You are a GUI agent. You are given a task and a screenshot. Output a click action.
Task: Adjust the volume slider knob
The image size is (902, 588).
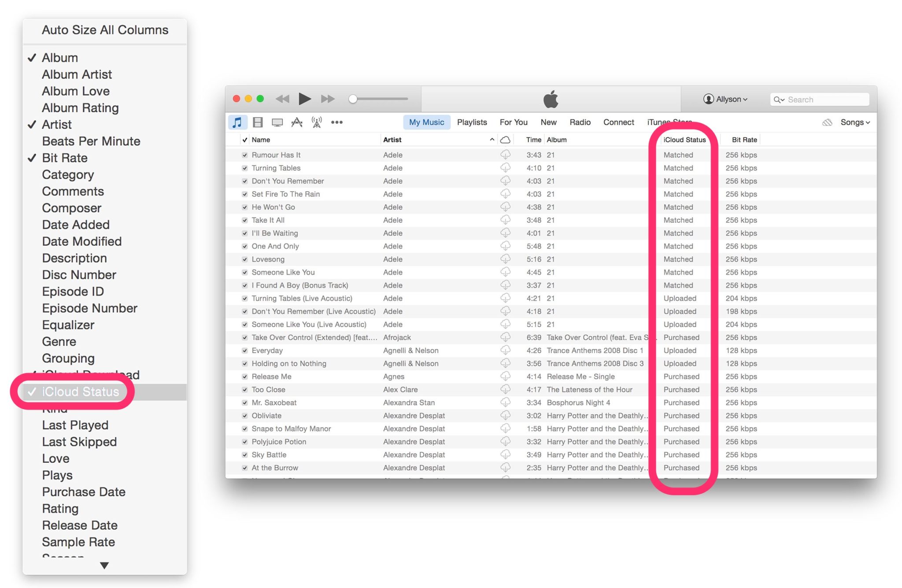pyautogui.click(x=353, y=99)
